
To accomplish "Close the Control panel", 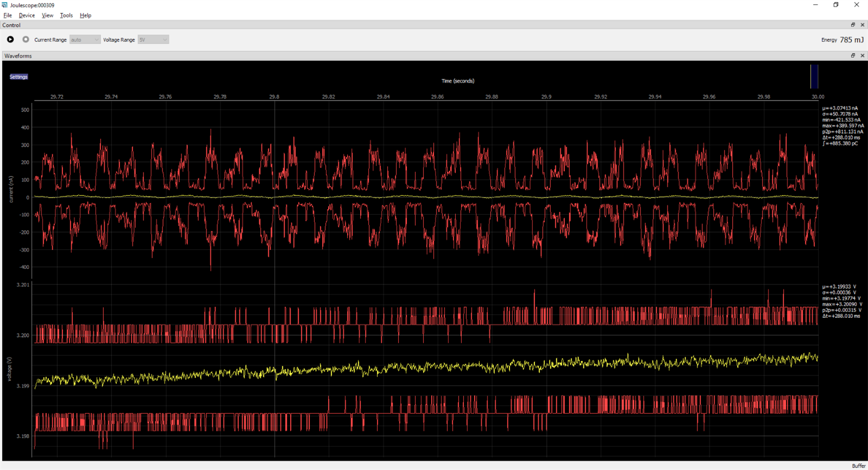I will click(x=862, y=25).
